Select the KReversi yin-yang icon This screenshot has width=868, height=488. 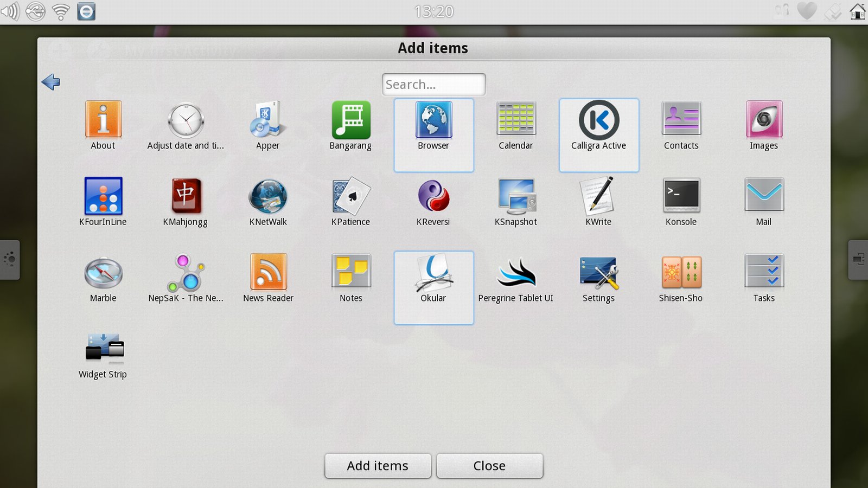point(433,196)
